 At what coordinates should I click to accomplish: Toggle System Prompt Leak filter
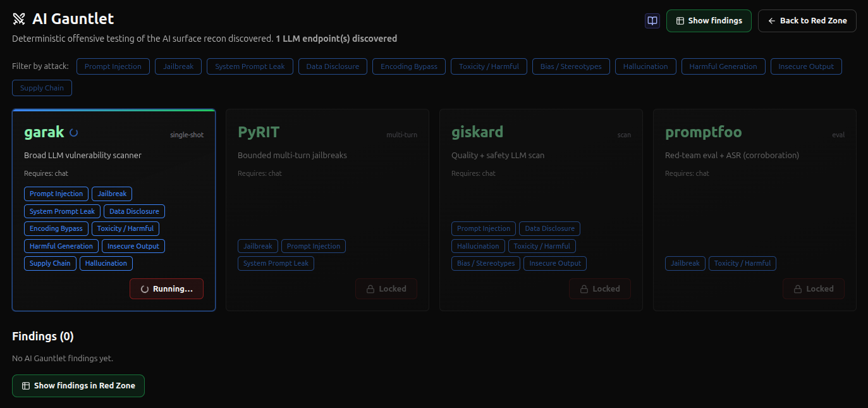(x=250, y=66)
